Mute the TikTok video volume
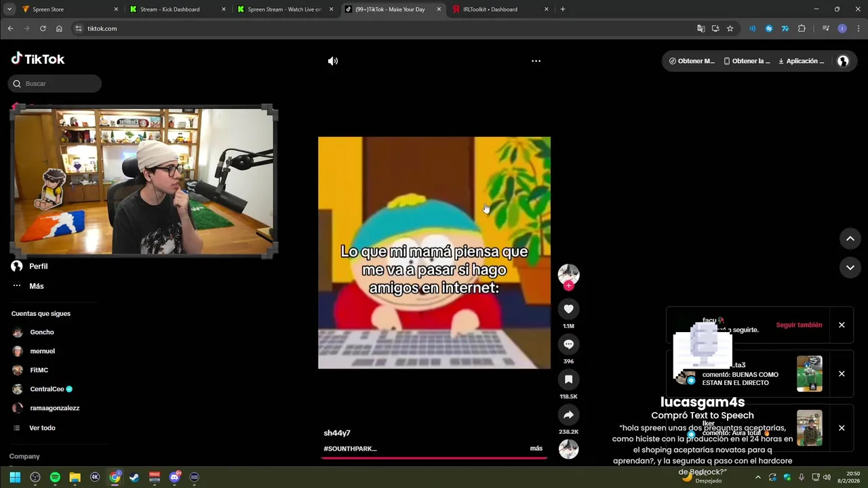 click(332, 61)
